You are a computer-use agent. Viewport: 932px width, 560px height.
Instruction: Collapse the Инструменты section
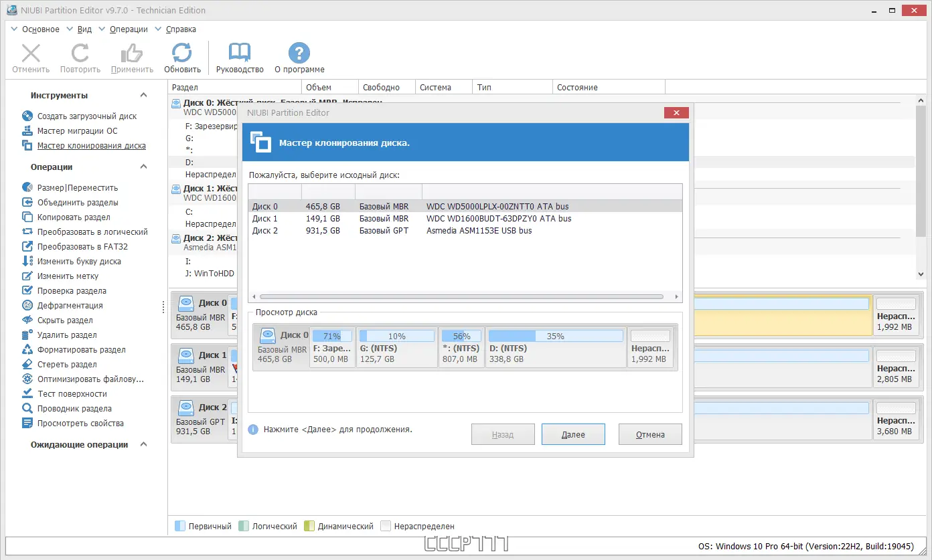point(143,96)
